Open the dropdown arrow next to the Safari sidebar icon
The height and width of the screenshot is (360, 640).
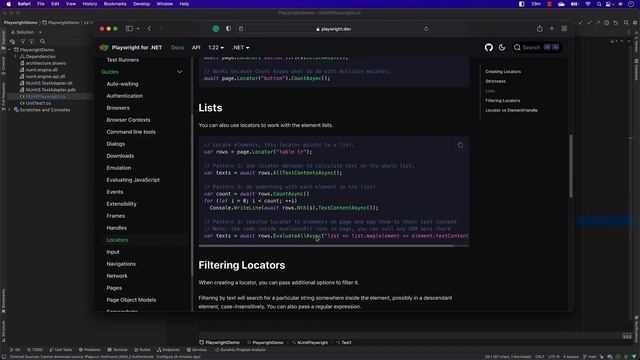(x=138, y=29)
